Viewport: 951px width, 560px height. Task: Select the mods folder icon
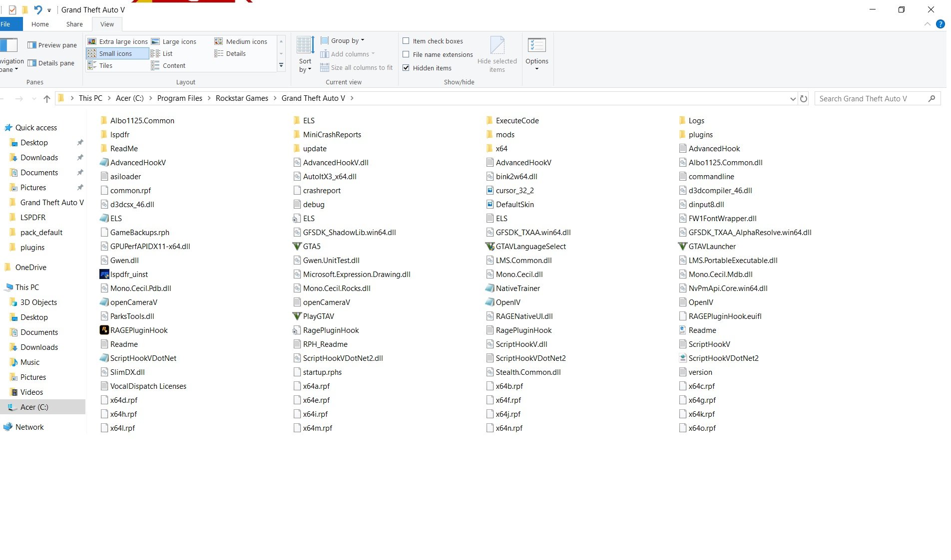[490, 134]
